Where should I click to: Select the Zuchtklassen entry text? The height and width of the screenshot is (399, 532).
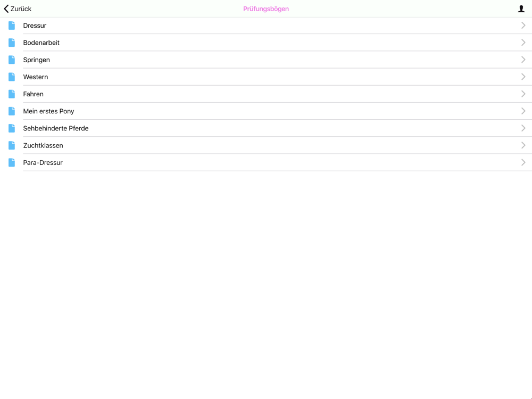coord(43,146)
